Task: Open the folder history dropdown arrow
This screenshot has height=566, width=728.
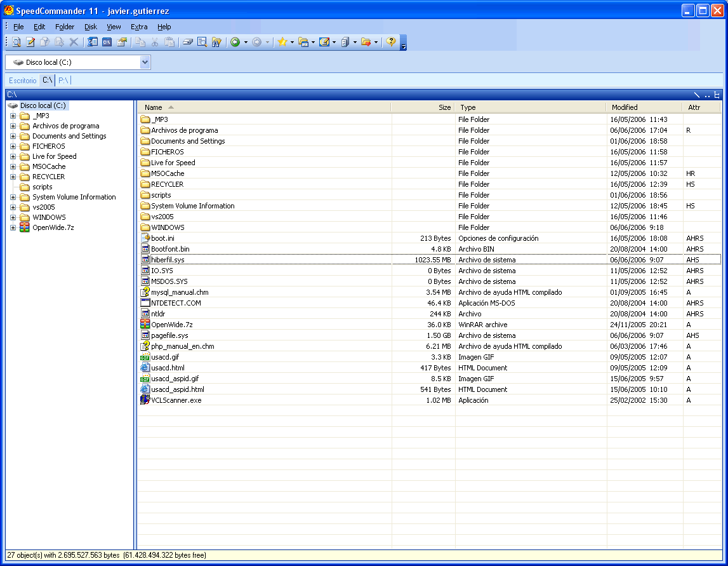Action: point(313,43)
